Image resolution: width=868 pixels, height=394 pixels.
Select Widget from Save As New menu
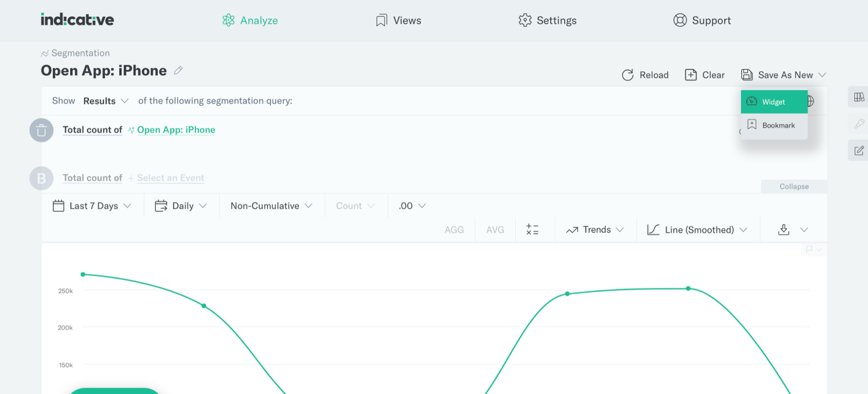[x=774, y=102]
